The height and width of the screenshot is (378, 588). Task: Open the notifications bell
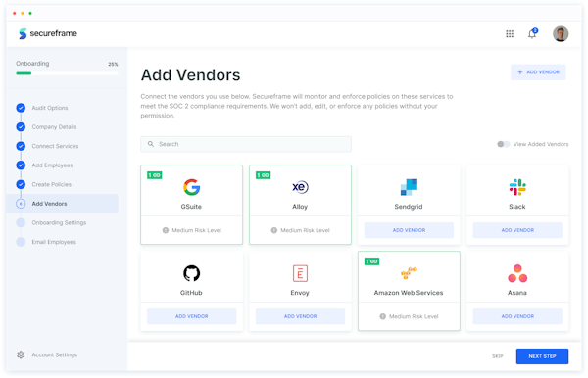[532, 33]
